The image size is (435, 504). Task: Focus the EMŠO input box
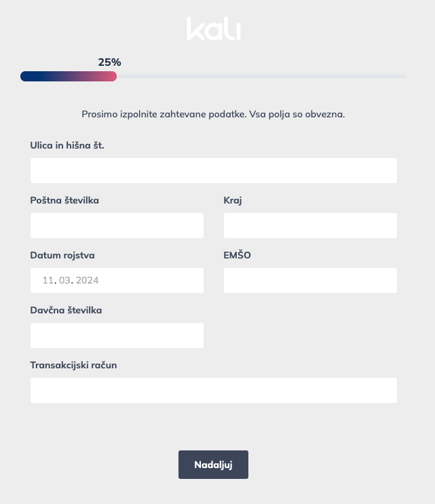pyautogui.click(x=310, y=280)
